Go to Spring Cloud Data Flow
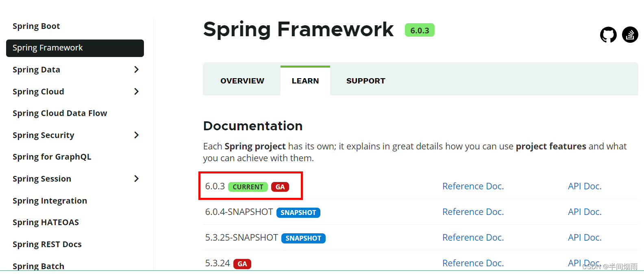Image resolution: width=644 pixels, height=274 pixels. [60, 113]
